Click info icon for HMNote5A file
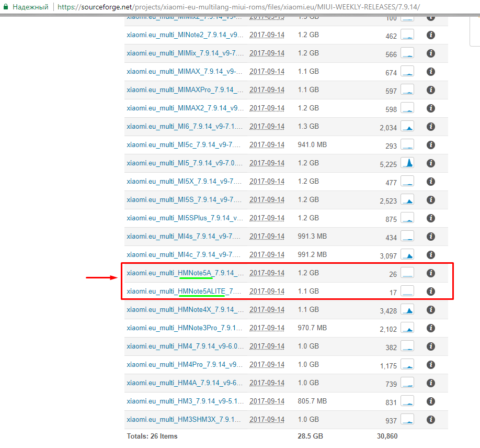480x448 pixels. (430, 273)
